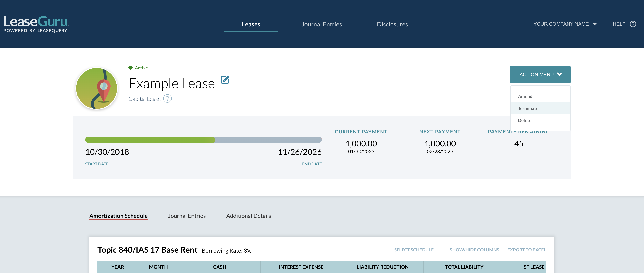
Task: Select Terminate from the Action Menu
Action: (528, 108)
